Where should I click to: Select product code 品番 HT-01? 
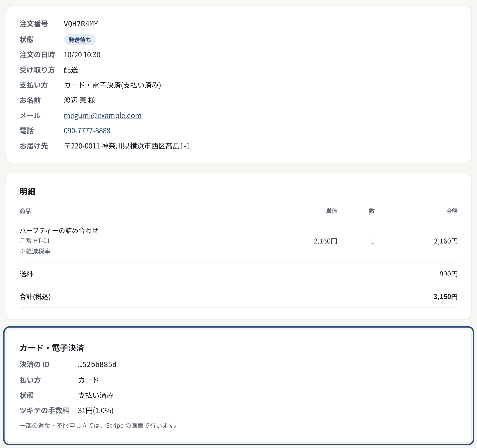pos(35,241)
